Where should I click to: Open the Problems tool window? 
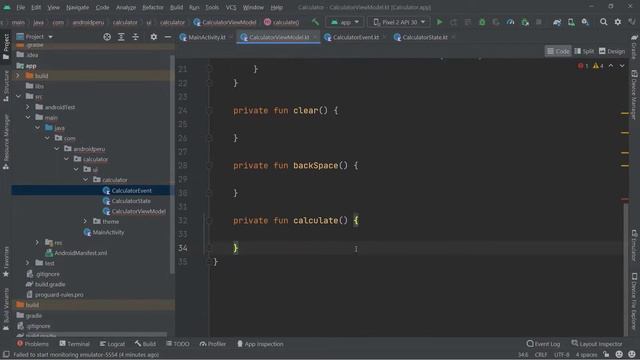tap(33, 344)
